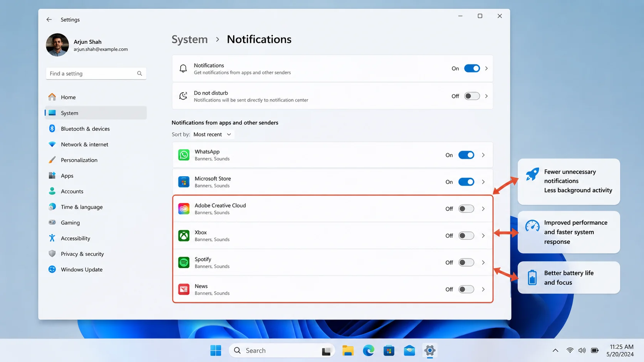Click the Xbox row label
The height and width of the screenshot is (362, 644).
tap(201, 232)
